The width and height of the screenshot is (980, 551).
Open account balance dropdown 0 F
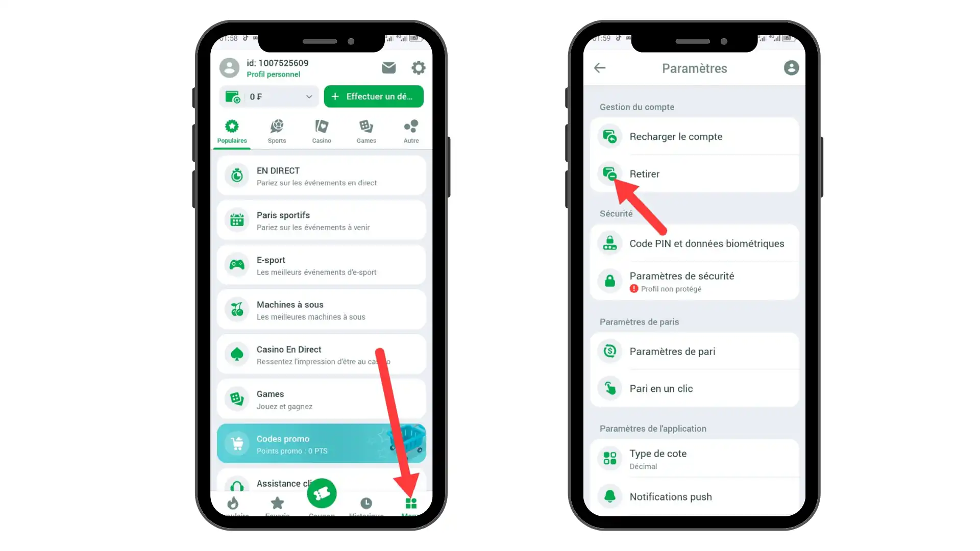point(268,96)
